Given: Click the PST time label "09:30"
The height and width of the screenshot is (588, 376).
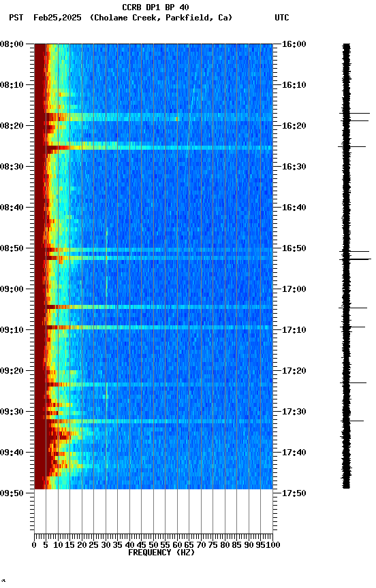Looking at the screenshot, I should coord(12,412).
